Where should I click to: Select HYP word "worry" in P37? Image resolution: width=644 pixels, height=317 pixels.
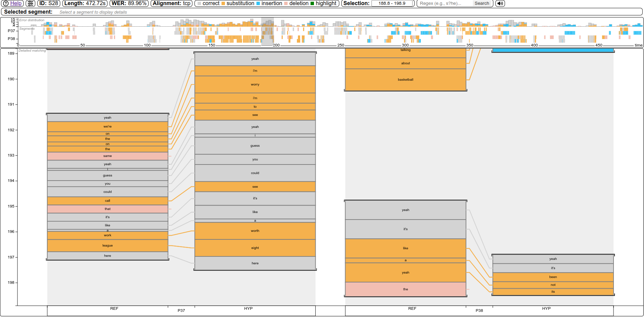click(255, 84)
